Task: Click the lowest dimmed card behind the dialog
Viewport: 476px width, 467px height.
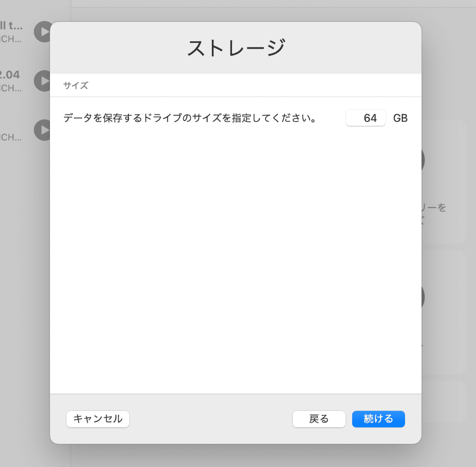Action: tap(443, 401)
